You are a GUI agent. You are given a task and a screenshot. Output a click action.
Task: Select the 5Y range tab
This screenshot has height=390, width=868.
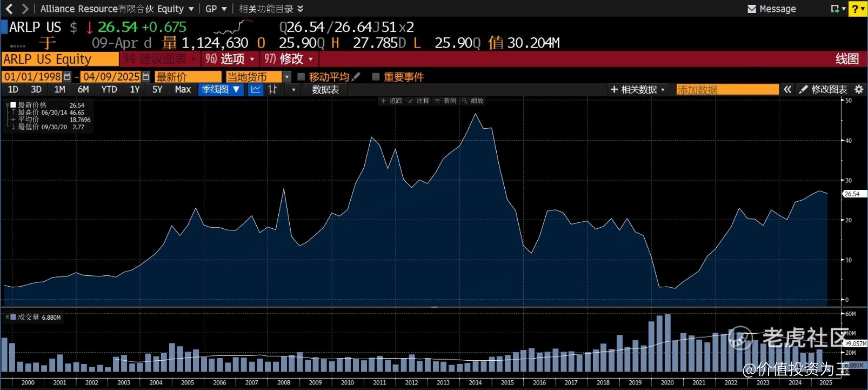tap(157, 89)
